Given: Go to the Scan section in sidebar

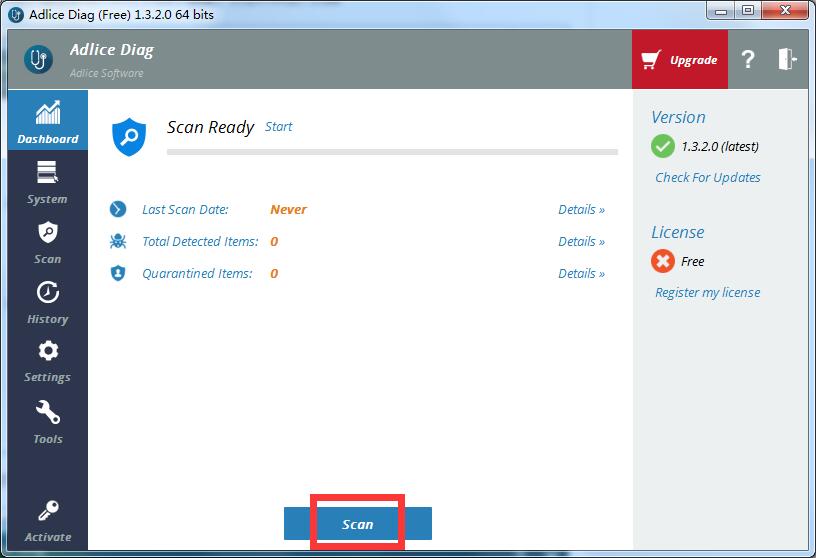Looking at the screenshot, I should tap(47, 242).
